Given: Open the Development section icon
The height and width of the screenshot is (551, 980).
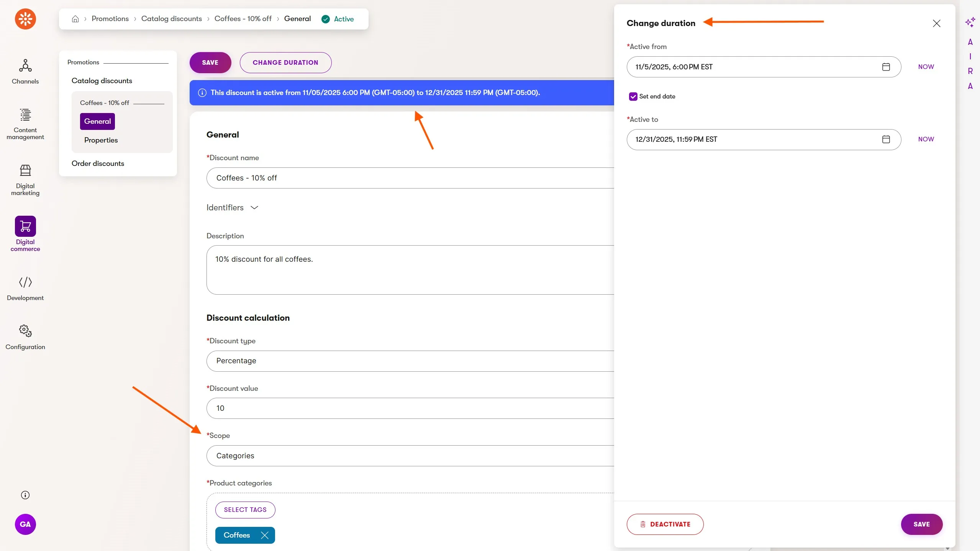Looking at the screenshot, I should [x=25, y=282].
